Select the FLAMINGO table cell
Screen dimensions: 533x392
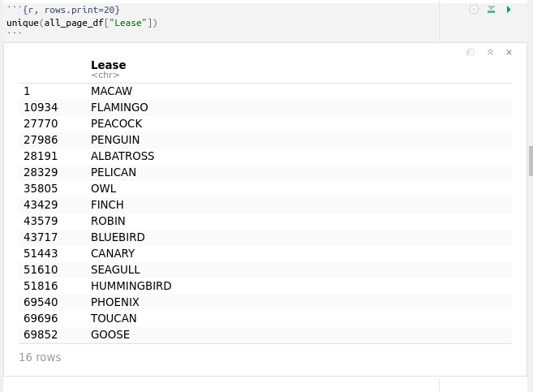pos(119,107)
